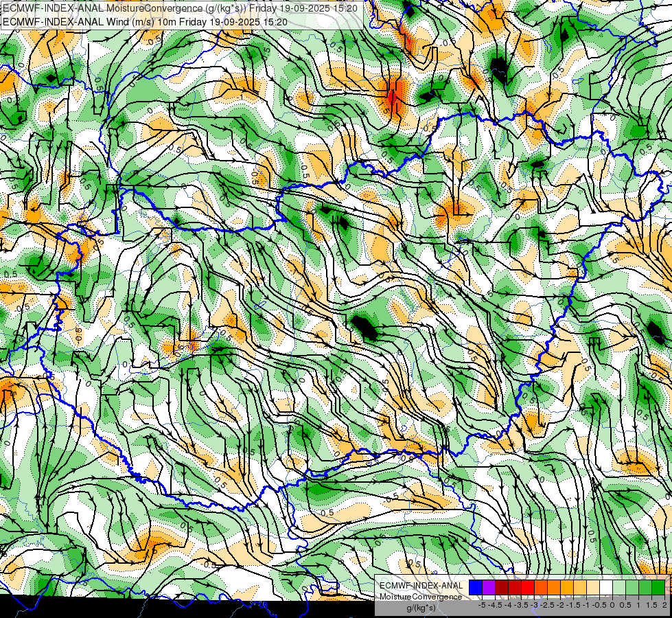Click the -0.5 tick label on legend
The width and height of the screenshot is (672, 618).
tap(599, 605)
